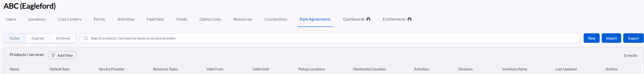Click the Import button
The width and height of the screenshot is (644, 74).
click(611, 38)
